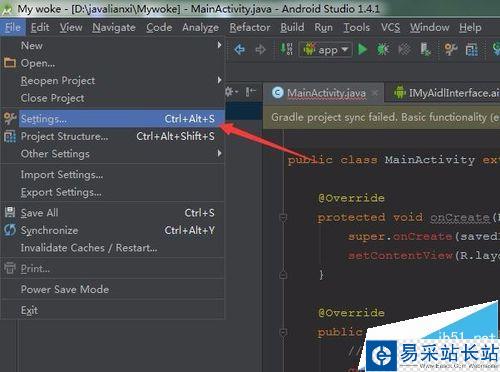This screenshot has width=500, height=372.
Task: Choose Project Structure... menu entry
Action: (113, 136)
